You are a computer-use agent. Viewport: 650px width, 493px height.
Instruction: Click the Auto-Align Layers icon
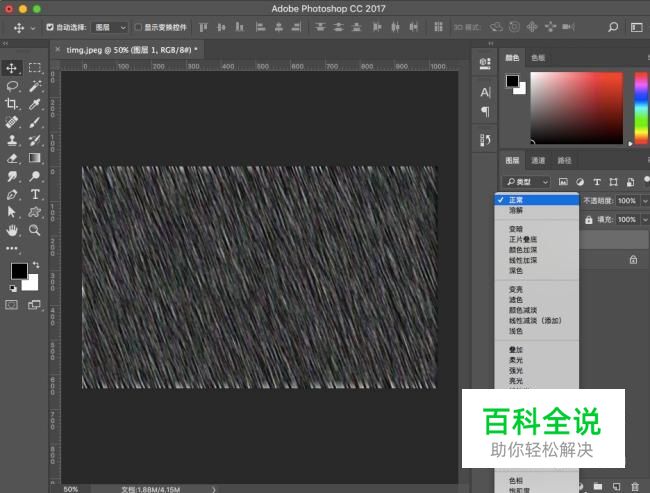tap(438, 27)
